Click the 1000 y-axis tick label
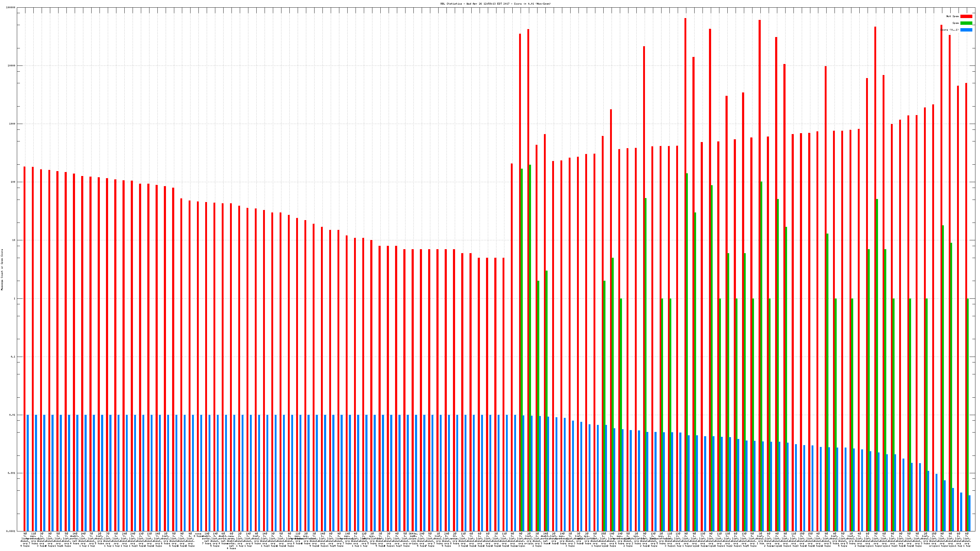The image size is (980, 551). (13, 124)
